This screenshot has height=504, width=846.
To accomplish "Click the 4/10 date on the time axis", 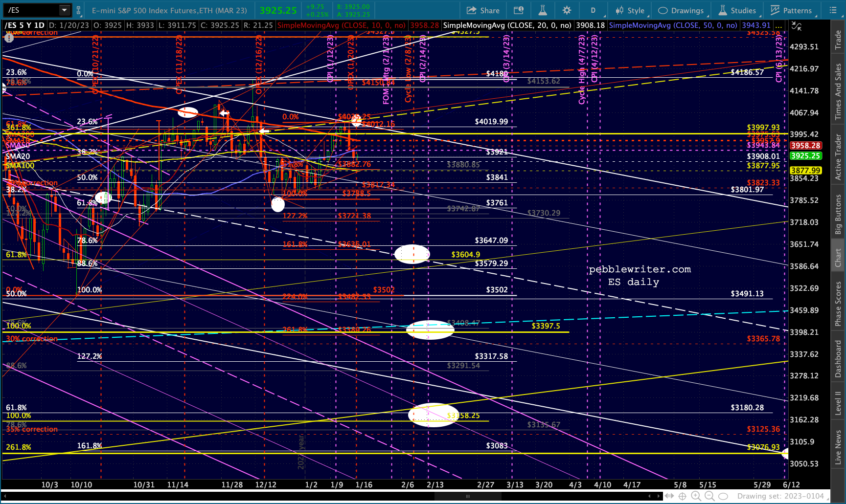I will [x=602, y=485].
